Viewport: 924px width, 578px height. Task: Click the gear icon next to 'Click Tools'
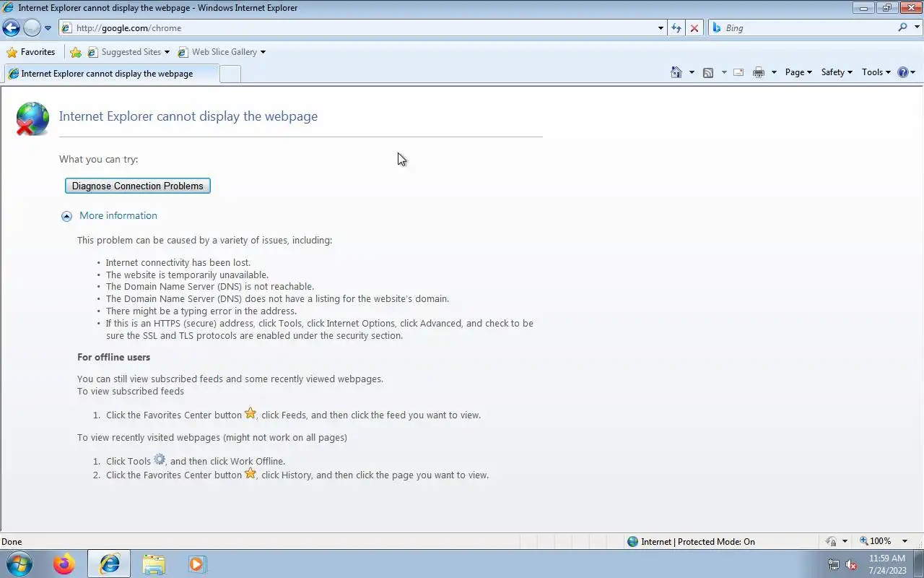pos(160,460)
